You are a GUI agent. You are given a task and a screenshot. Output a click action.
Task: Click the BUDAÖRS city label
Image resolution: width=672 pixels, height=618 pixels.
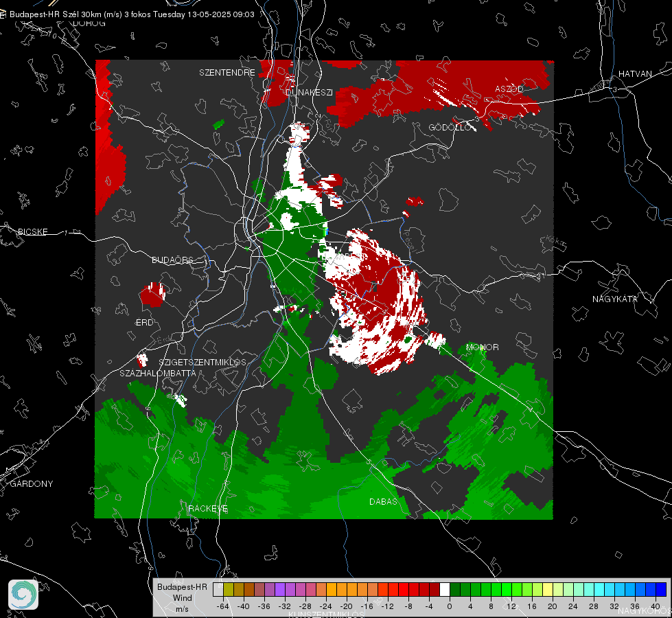(x=172, y=260)
